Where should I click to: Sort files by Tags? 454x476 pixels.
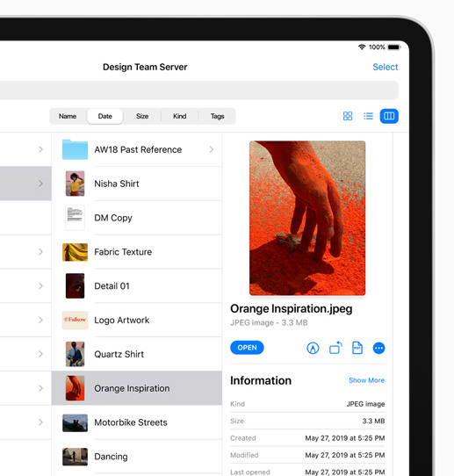(x=217, y=116)
